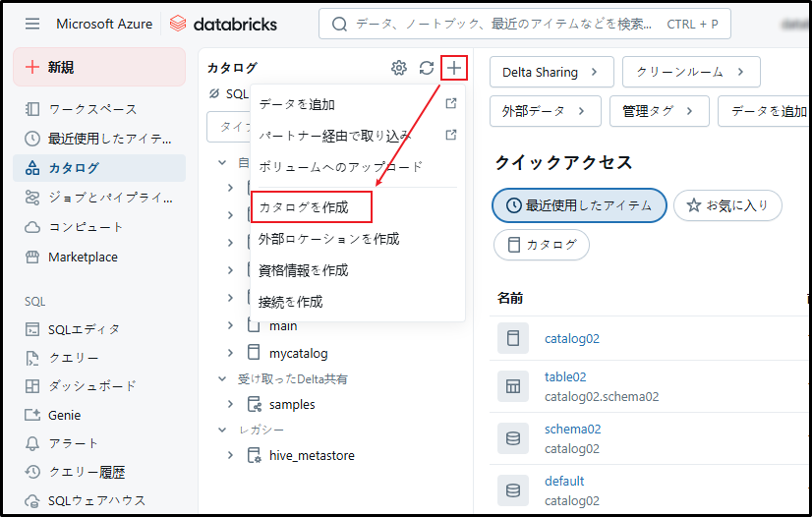Select パートナー経由で取り込み menu item
Image resolution: width=812 pixels, height=517 pixels.
357,136
